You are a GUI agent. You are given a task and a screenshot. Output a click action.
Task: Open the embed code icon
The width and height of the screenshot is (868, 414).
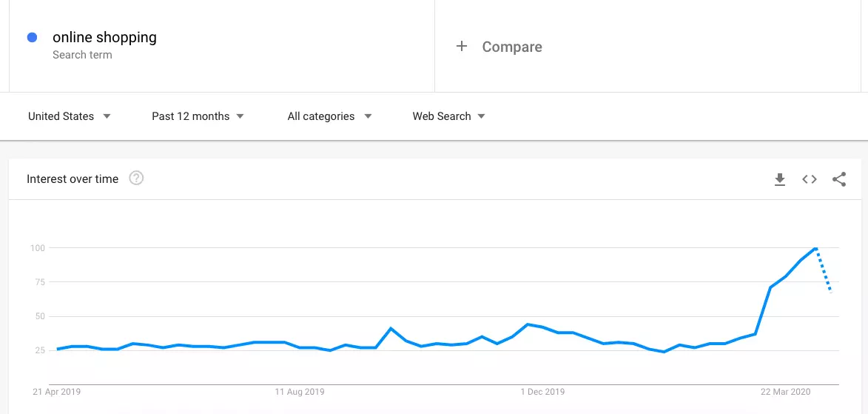point(810,179)
